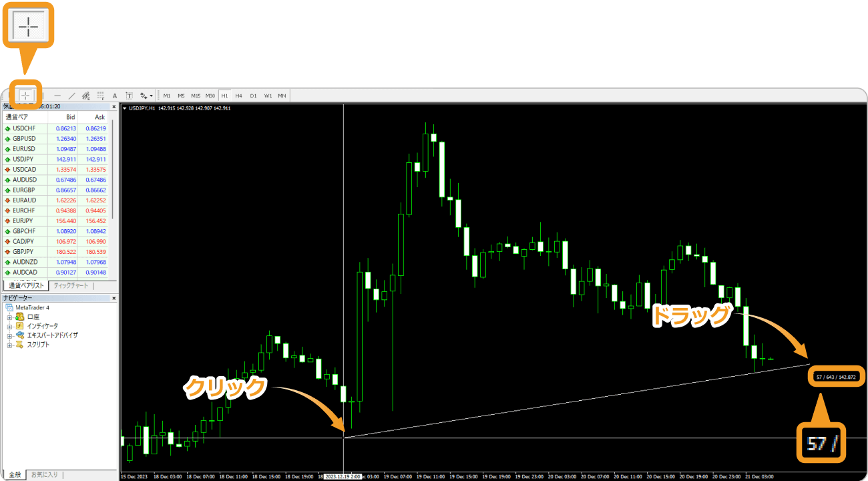Click the EURAUD down-arrow icon
The width and height of the screenshot is (868, 481).
pos(7,200)
